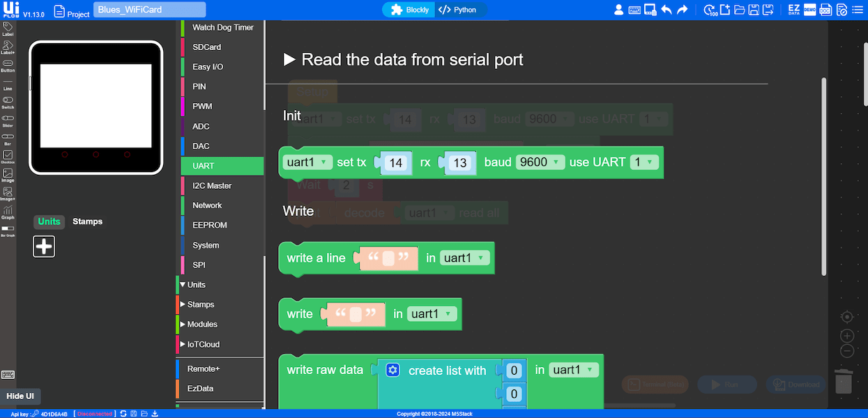Open the SDCard category
This screenshot has height=418, width=868.
pos(222,47)
